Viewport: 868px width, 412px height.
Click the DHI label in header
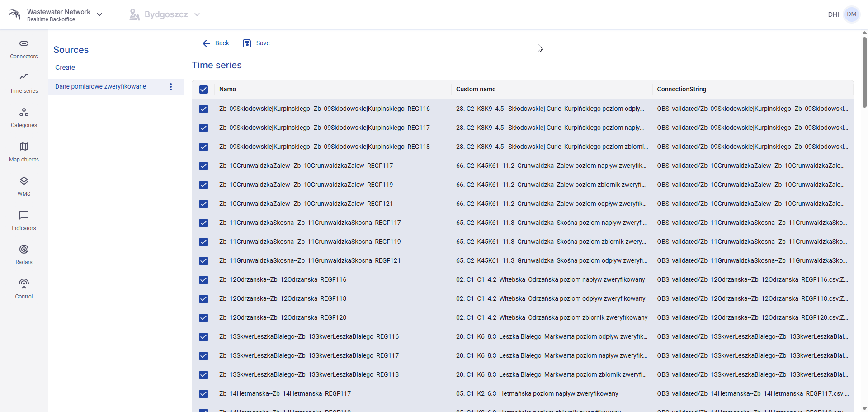click(x=833, y=14)
